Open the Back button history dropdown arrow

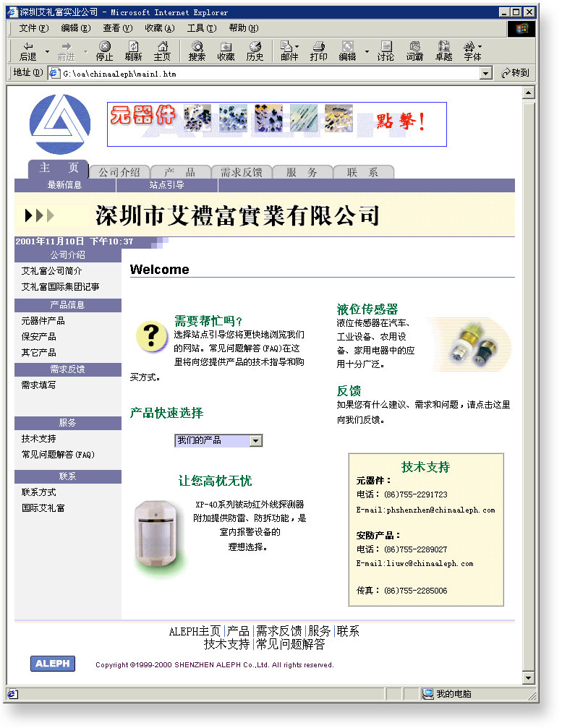(47, 51)
